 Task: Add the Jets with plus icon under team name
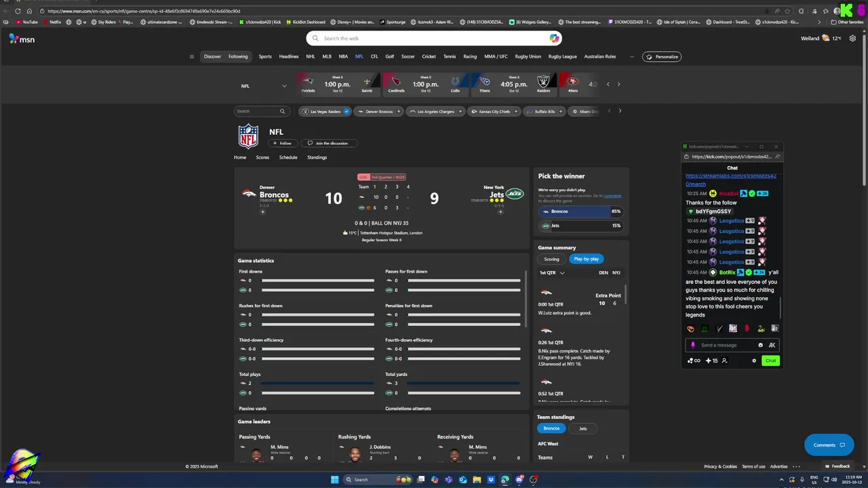tap(500, 211)
